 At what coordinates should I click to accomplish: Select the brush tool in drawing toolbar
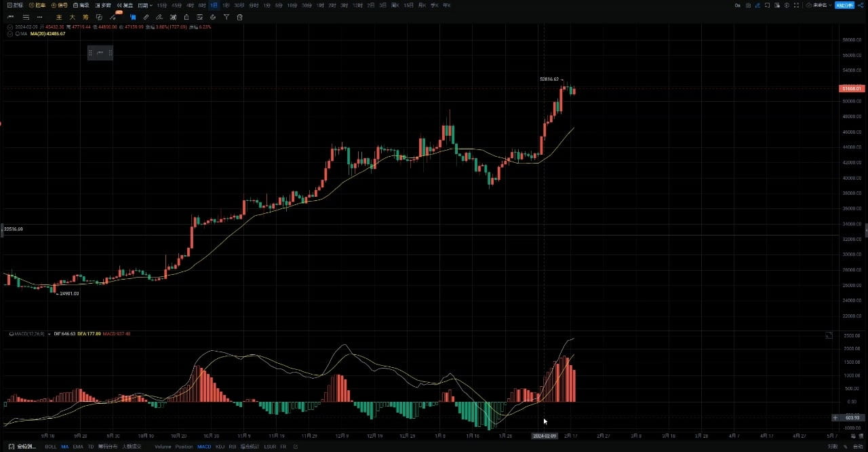tap(159, 17)
